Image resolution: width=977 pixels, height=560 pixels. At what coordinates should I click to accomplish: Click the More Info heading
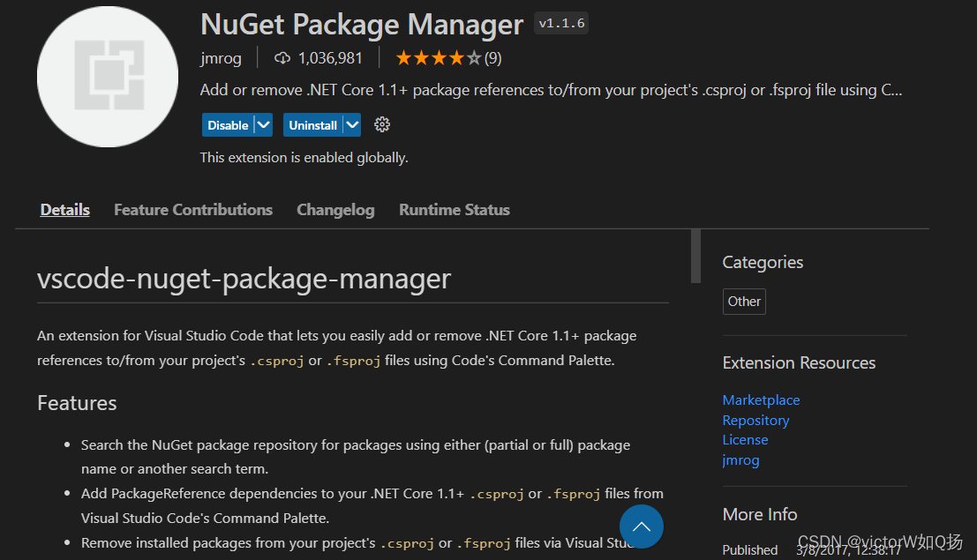point(760,514)
